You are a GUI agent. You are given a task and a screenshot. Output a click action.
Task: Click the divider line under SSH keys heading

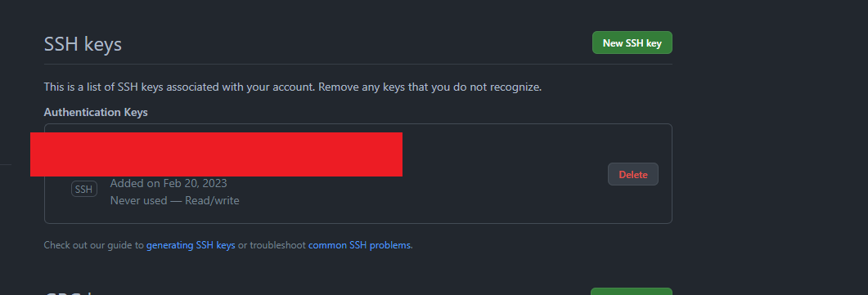click(x=358, y=64)
